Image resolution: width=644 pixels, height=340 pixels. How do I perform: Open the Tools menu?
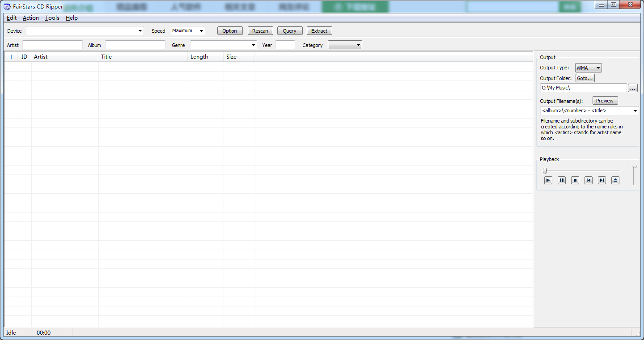click(52, 18)
